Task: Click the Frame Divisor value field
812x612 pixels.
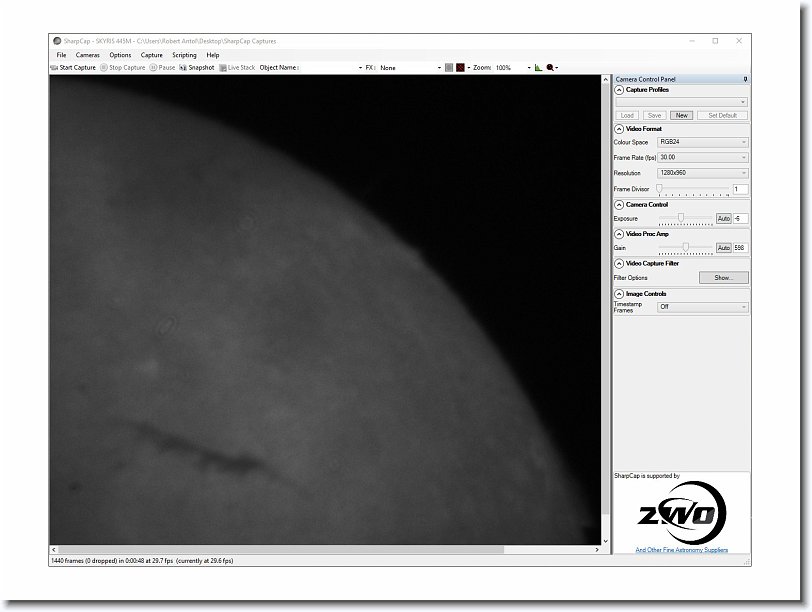Action: (741, 190)
